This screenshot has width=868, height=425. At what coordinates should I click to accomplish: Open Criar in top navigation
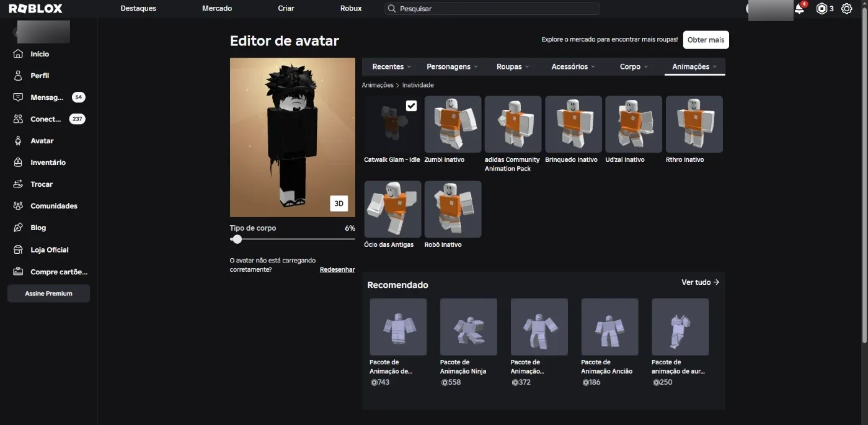pos(286,9)
